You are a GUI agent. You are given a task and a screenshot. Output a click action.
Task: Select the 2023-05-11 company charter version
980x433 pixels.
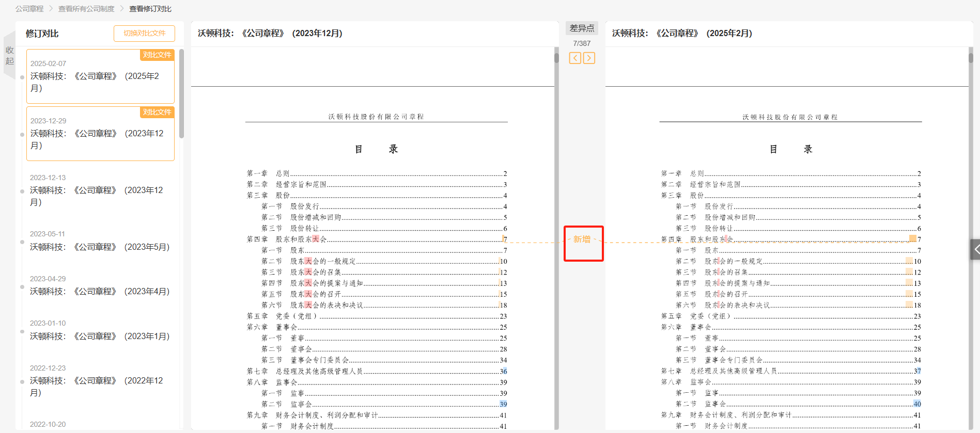(100, 241)
